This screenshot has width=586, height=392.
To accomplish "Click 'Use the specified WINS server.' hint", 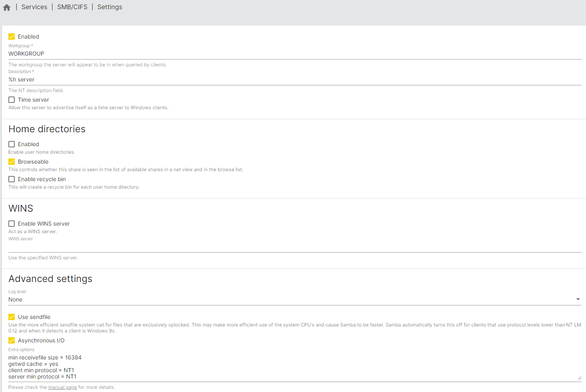I will point(43,258).
